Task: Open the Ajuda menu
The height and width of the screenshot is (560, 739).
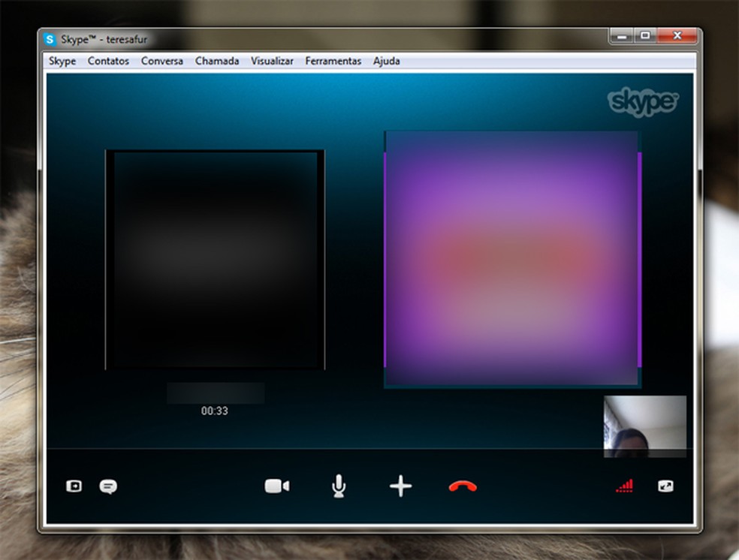Action: (x=387, y=62)
